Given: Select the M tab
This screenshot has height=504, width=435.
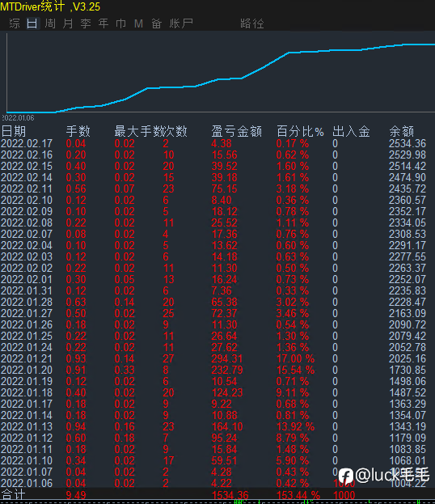Looking at the screenshot, I should [138, 23].
